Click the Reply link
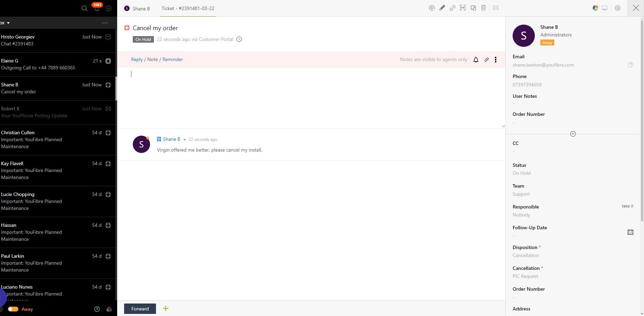The image size is (644, 316). [137, 59]
